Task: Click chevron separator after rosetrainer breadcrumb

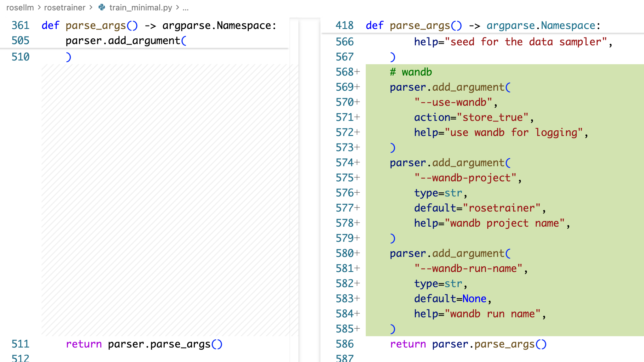Action: (91, 8)
